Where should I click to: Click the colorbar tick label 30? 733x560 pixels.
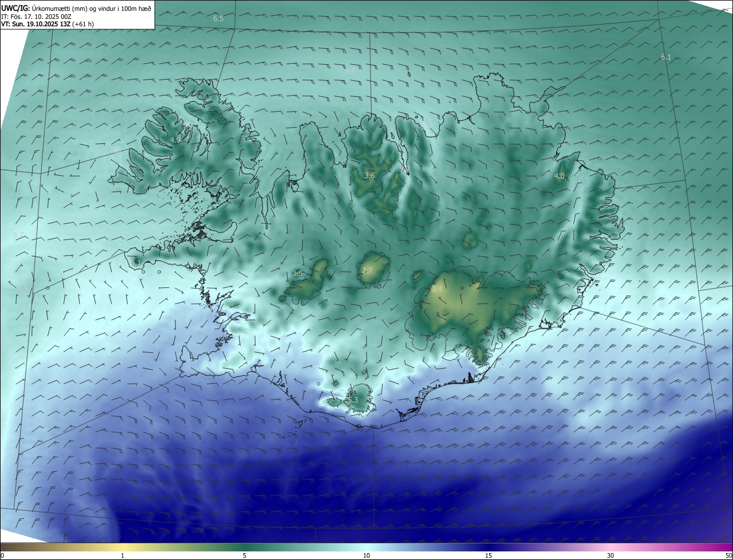[610, 555]
